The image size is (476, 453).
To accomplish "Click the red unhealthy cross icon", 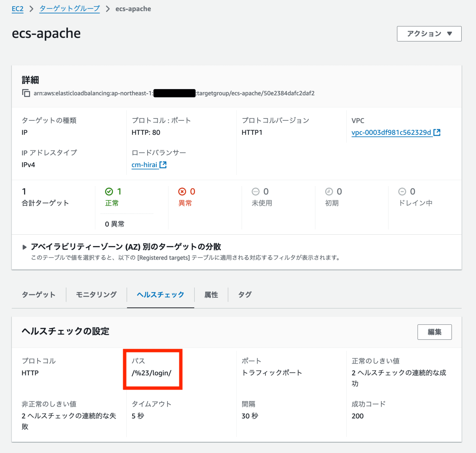I will [x=182, y=192].
